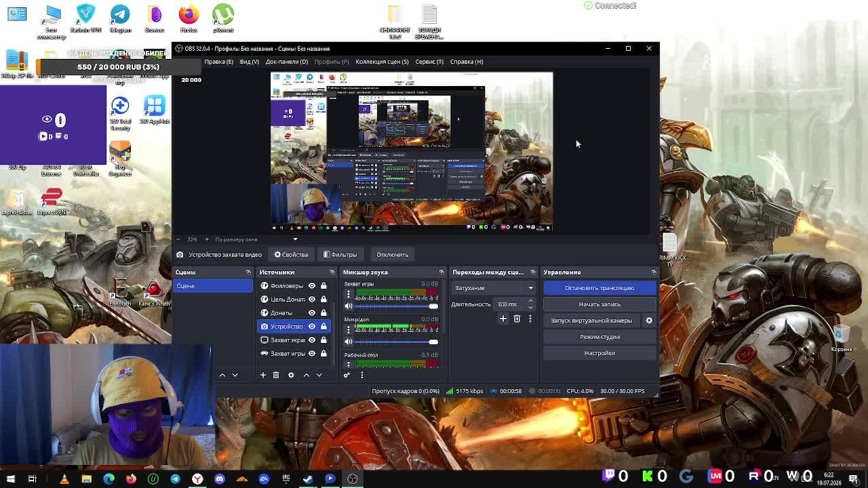Decrease transition duration with down arrow
Screen dimensions: 868x488
(x=530, y=307)
